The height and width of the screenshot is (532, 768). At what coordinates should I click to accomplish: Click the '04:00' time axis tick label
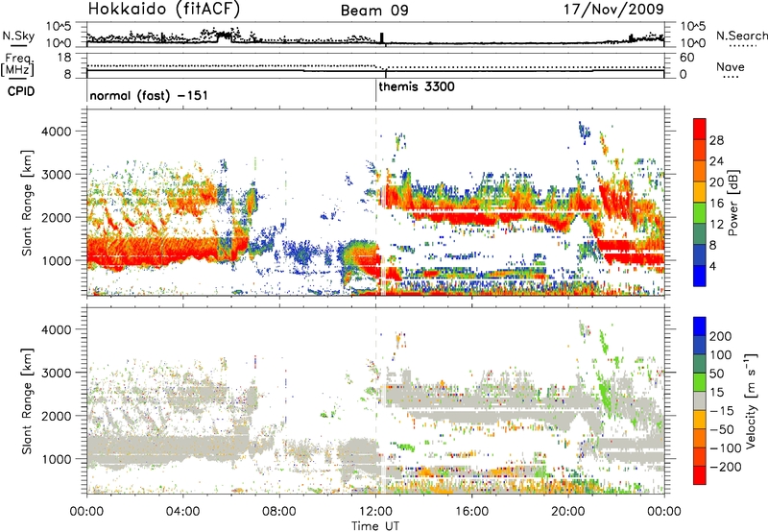pos(182,512)
